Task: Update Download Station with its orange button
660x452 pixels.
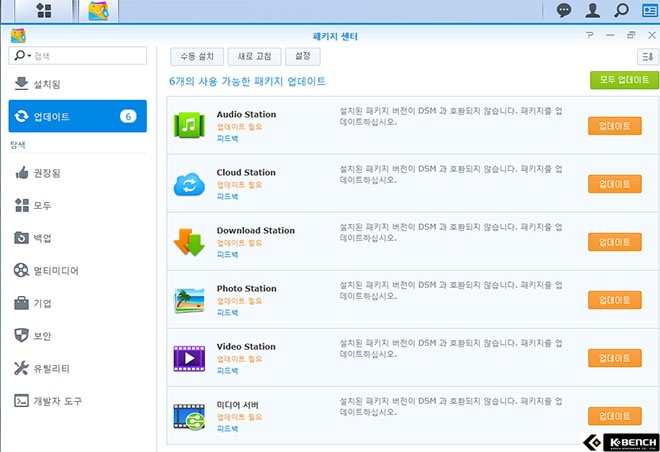Action: (615, 242)
